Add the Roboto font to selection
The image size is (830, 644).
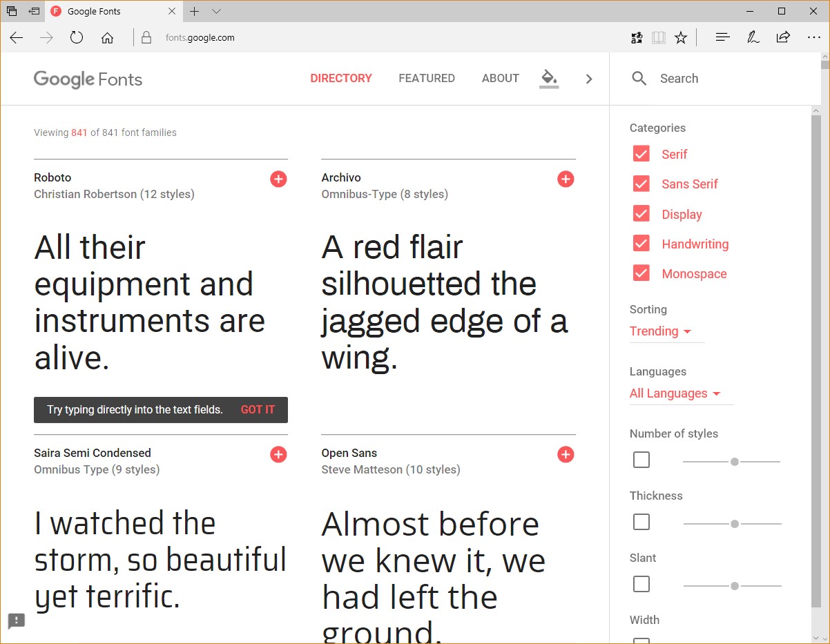[278, 179]
